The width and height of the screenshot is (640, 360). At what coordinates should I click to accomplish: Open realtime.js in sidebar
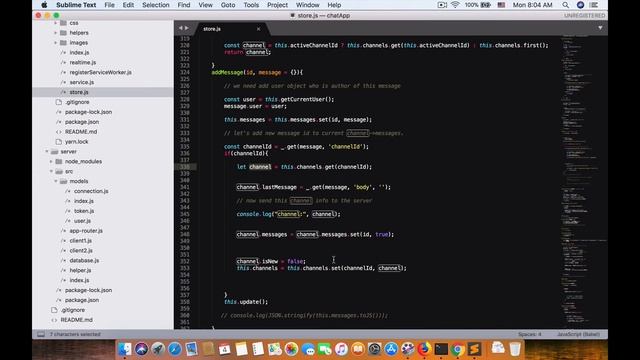point(83,62)
